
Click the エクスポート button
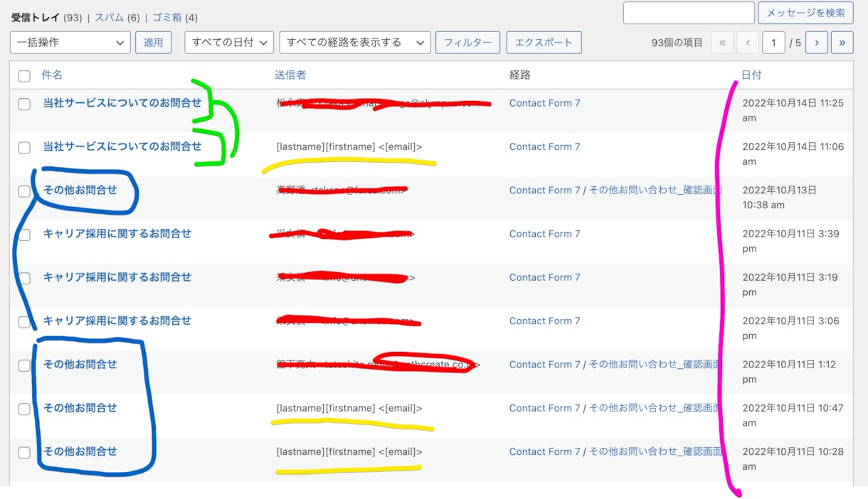(x=544, y=43)
